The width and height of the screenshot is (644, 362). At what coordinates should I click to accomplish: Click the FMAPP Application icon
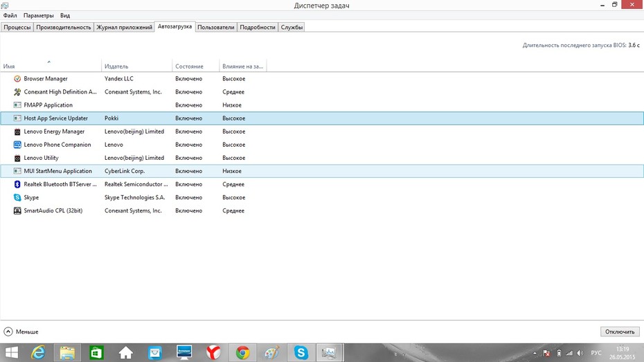[x=17, y=105]
